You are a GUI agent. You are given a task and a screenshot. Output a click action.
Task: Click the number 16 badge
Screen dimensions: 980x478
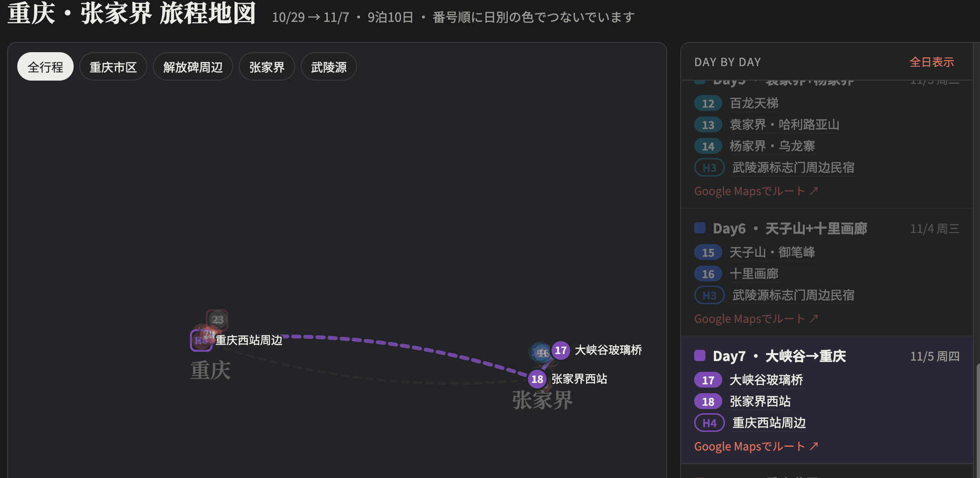tap(708, 274)
